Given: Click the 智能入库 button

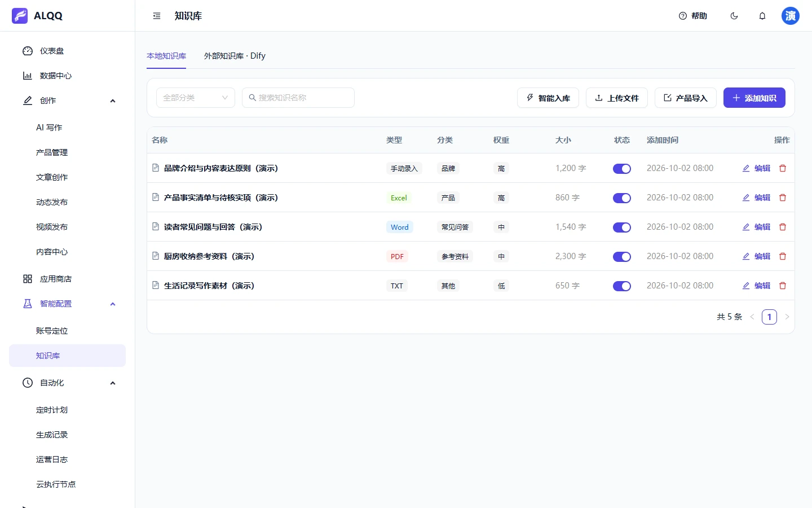Looking at the screenshot, I should (548, 98).
